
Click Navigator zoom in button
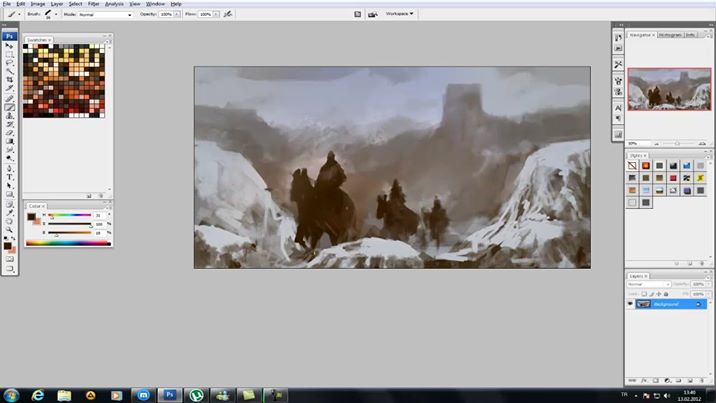(x=702, y=143)
